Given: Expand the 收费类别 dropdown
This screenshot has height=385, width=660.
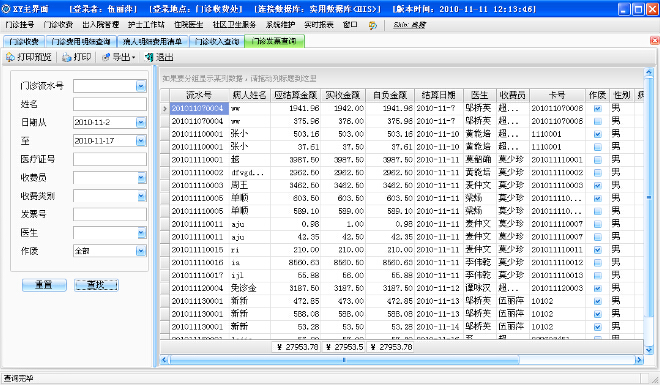Looking at the screenshot, I should (141, 196).
